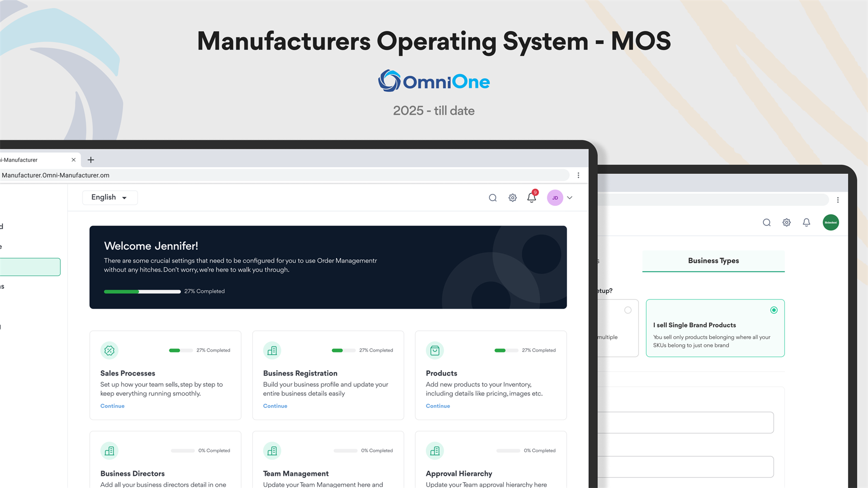
Task: Click 27% Completed text in welcome banner
Action: (x=204, y=291)
